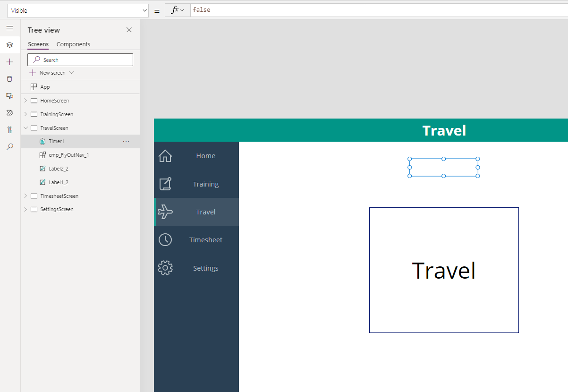568x392 pixels.
Task: Open the Power Automate icon in rail
Action: (x=9, y=113)
